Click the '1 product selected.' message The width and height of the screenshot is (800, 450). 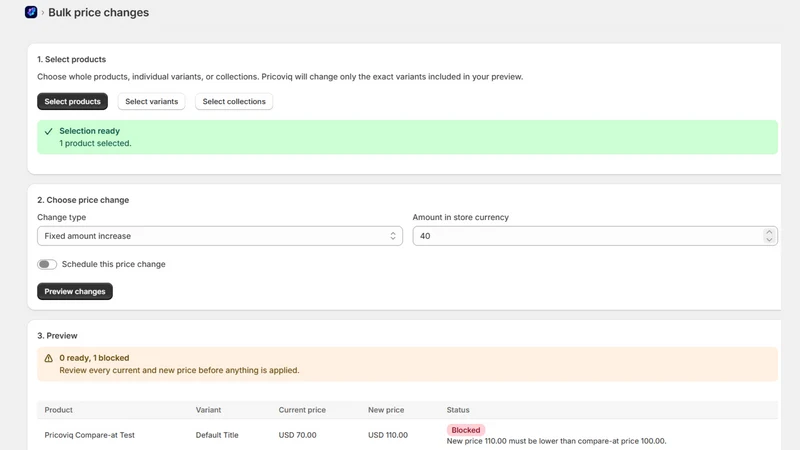click(x=95, y=143)
